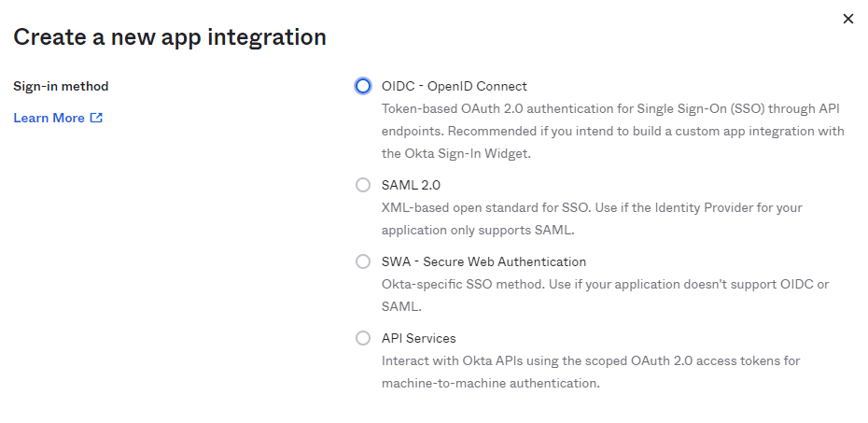Click the 'Sign-in method' field label

point(61,86)
